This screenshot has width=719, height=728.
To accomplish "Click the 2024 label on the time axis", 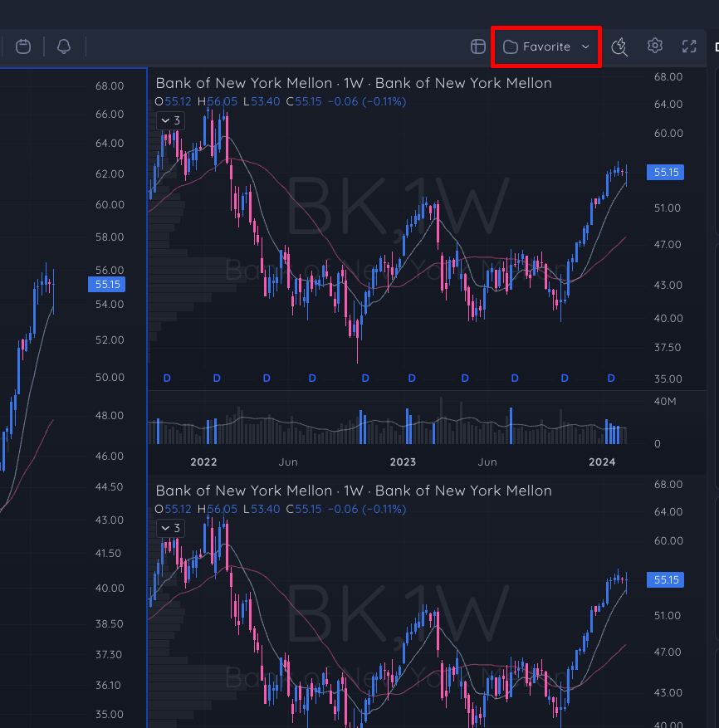I will pyautogui.click(x=603, y=462).
